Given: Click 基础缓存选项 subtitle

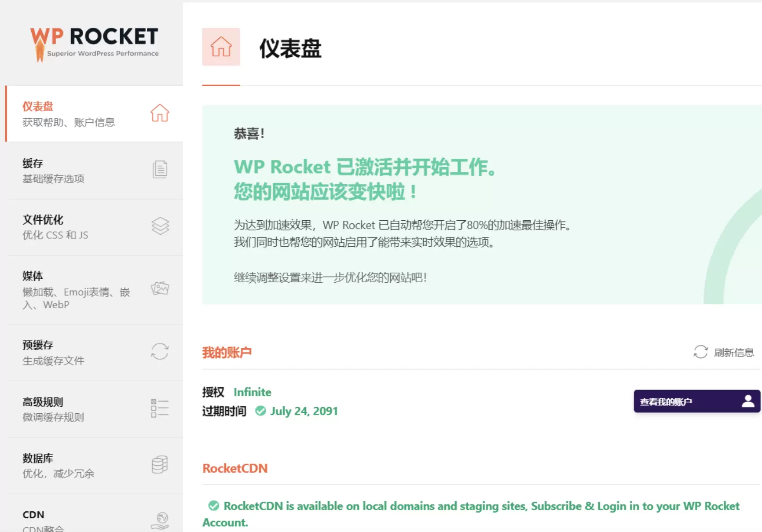Looking at the screenshot, I should coord(53,179).
